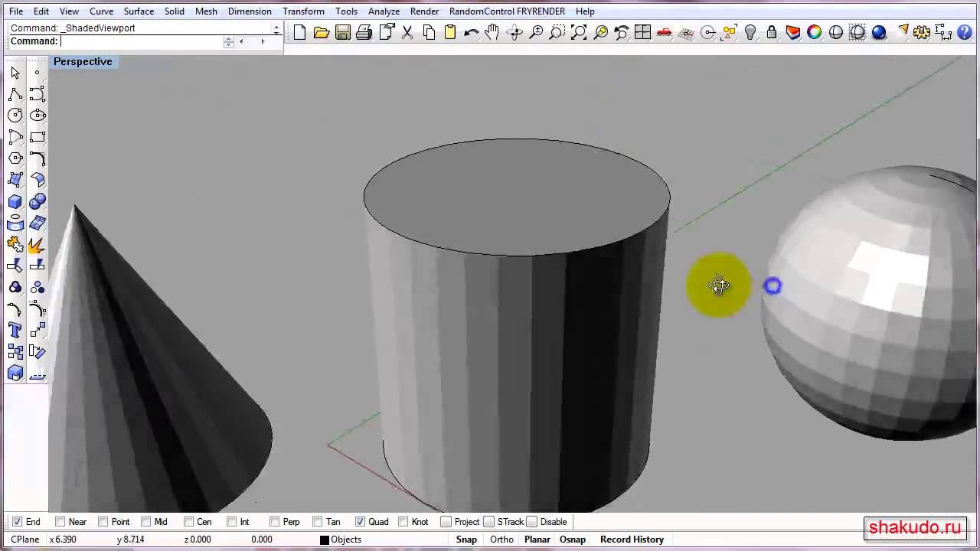
Task: Enable the STrack checkbox
Action: (x=489, y=522)
